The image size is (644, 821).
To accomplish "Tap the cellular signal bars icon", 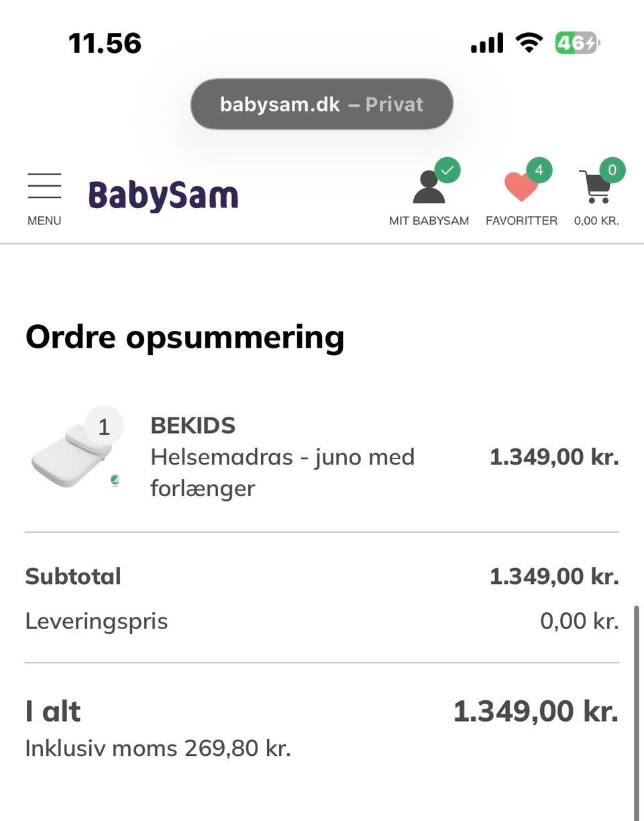I will [487, 44].
